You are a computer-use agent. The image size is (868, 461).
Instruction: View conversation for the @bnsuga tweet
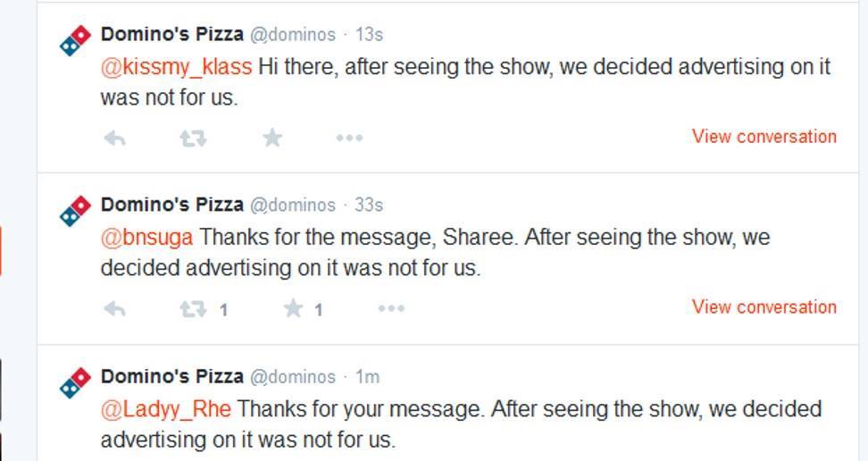[764, 307]
